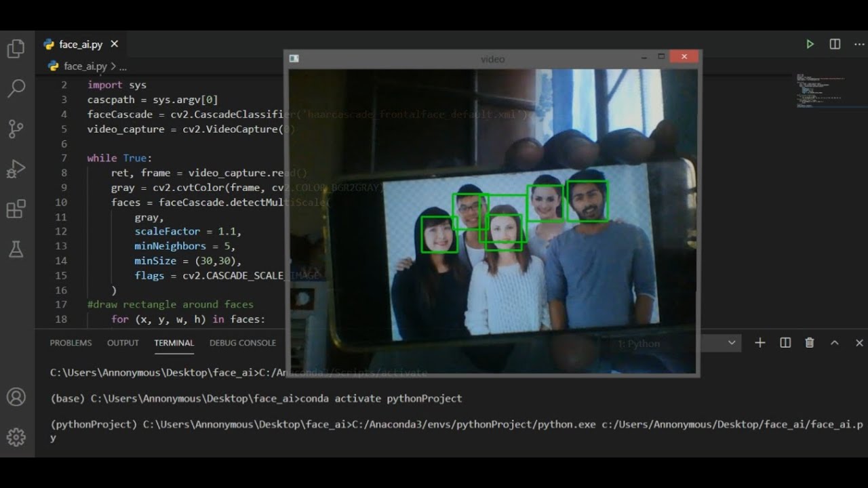The image size is (868, 488).
Task: Click '#draw rectangle around faces' comment
Action: coord(170,304)
